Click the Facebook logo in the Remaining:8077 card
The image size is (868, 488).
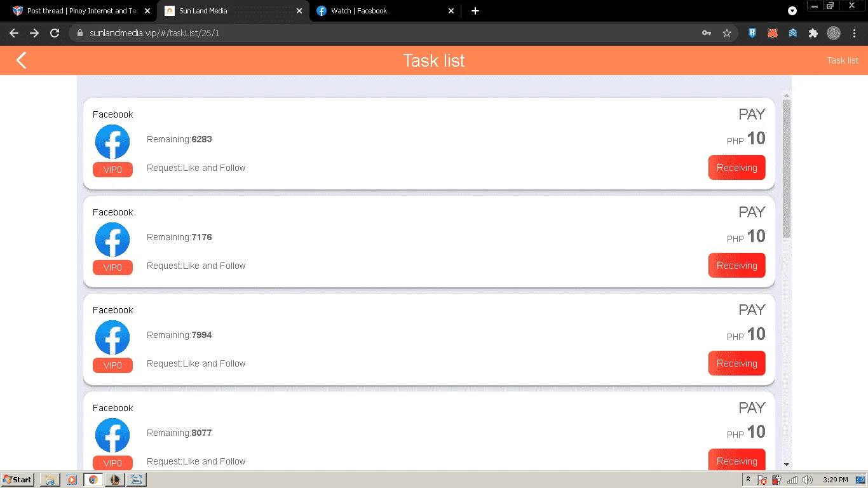pos(112,435)
